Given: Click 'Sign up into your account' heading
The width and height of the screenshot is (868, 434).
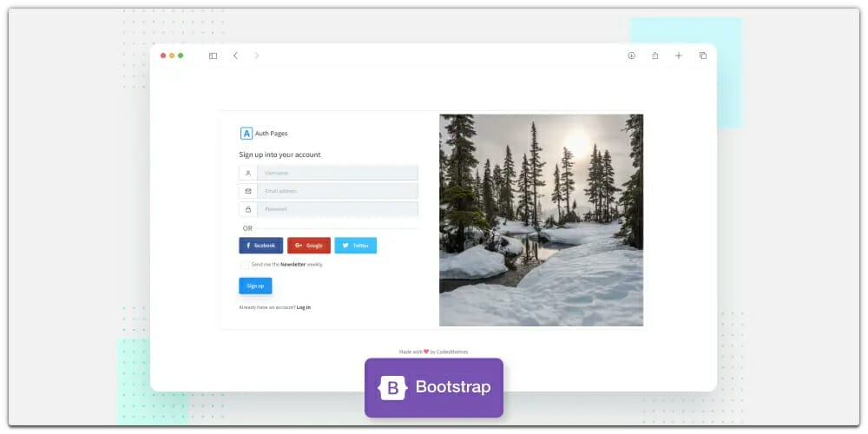Looking at the screenshot, I should point(279,155).
